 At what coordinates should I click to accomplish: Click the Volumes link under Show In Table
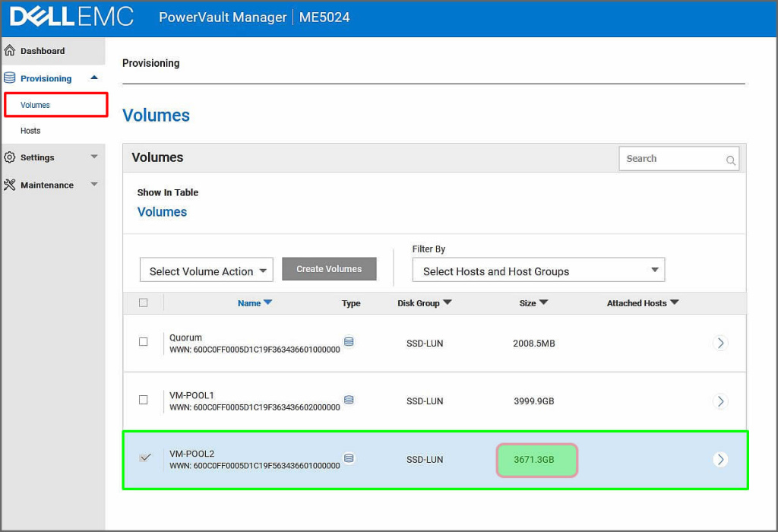pos(162,212)
